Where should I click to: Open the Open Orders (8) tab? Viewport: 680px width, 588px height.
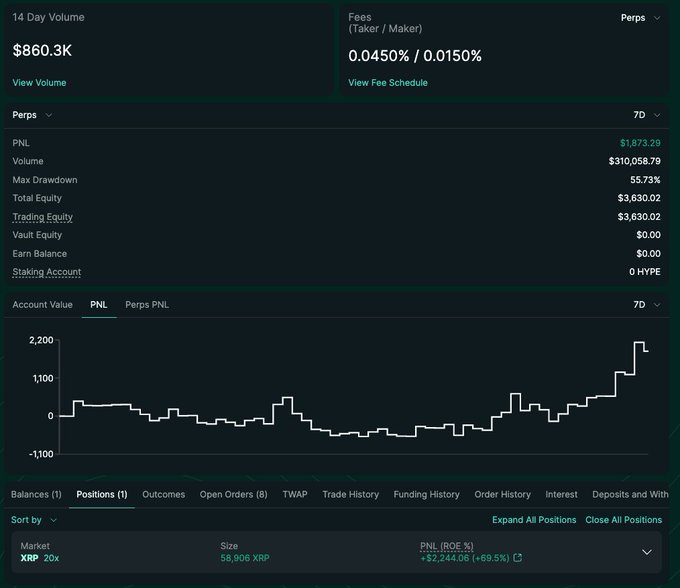233,494
